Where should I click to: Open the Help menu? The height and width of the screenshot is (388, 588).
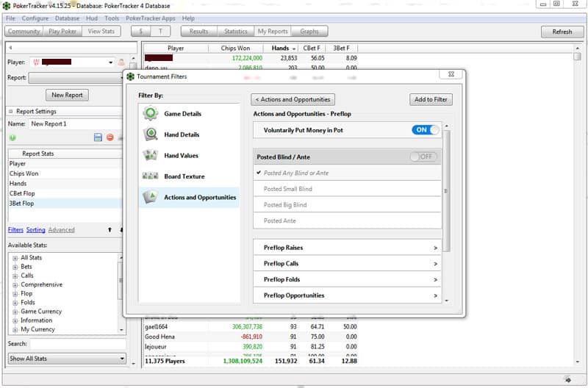pyautogui.click(x=188, y=18)
